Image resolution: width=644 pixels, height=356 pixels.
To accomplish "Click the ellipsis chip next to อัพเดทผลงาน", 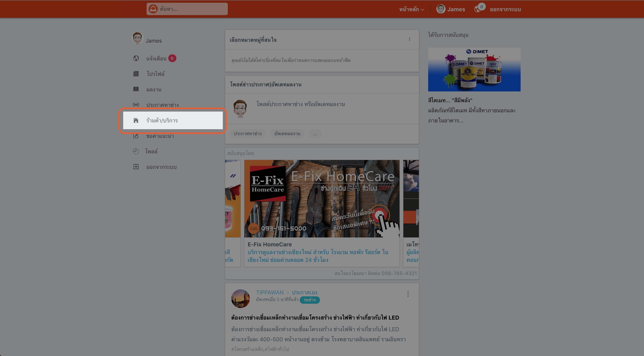I will pos(315,133).
